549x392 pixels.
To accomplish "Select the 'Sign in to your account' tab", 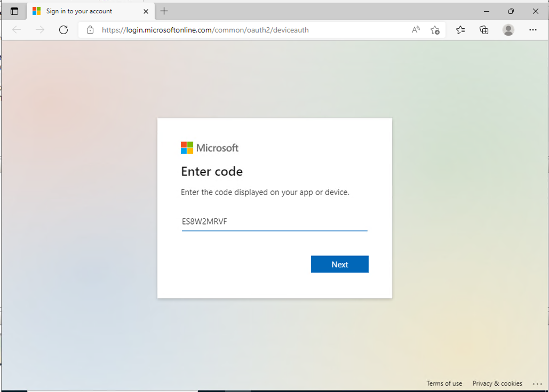I will [79, 11].
